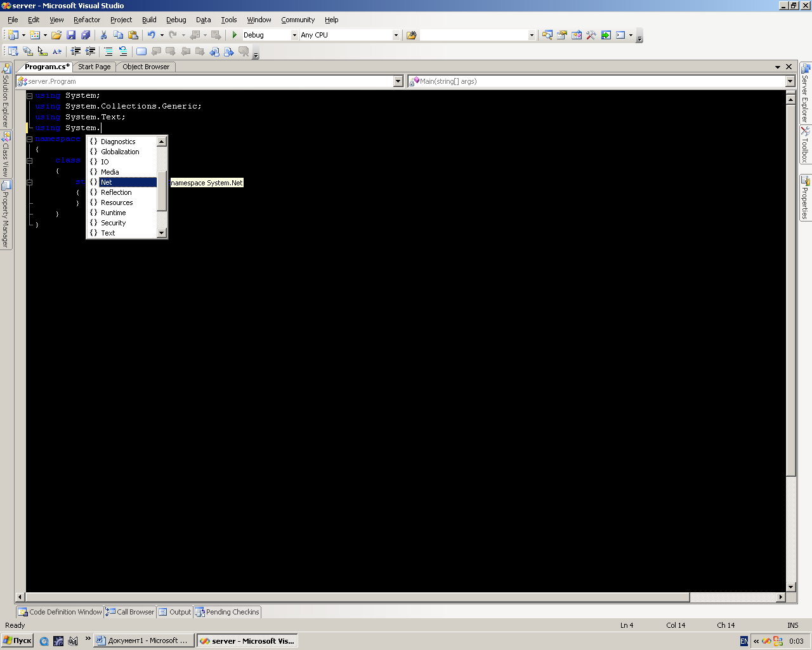Open the Toolbox from the hammer-wrench icon
812x650 pixels.
click(591, 35)
